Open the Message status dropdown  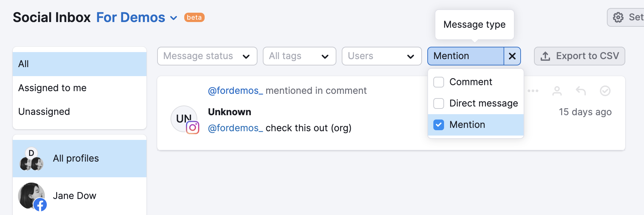(207, 56)
